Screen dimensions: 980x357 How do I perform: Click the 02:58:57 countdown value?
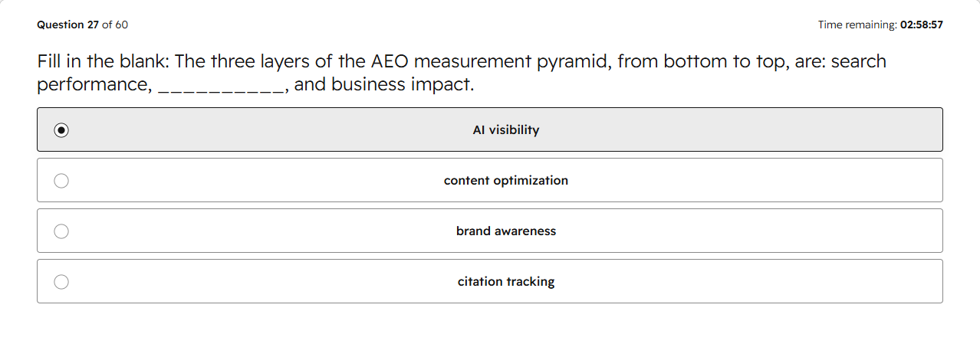pyautogui.click(x=922, y=25)
